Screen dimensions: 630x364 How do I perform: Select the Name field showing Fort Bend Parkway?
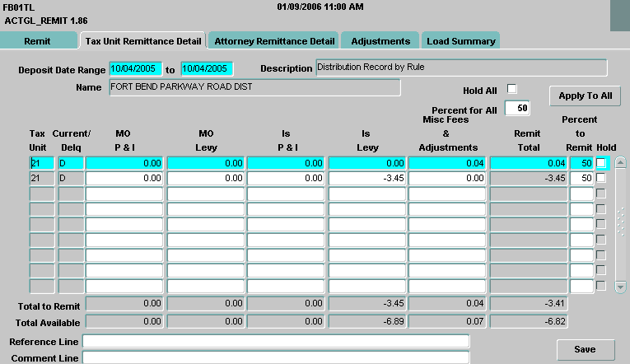[x=254, y=87]
